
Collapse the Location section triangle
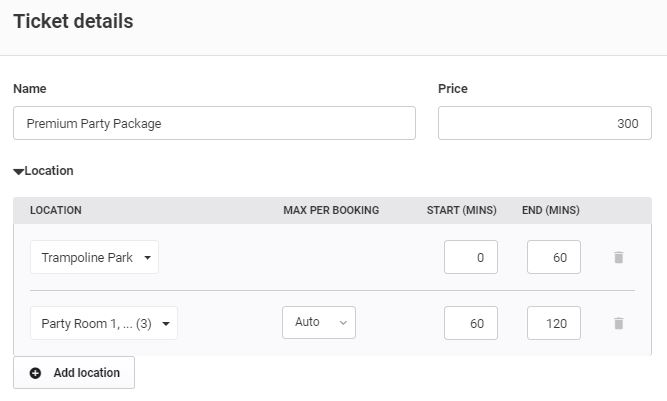(18, 171)
